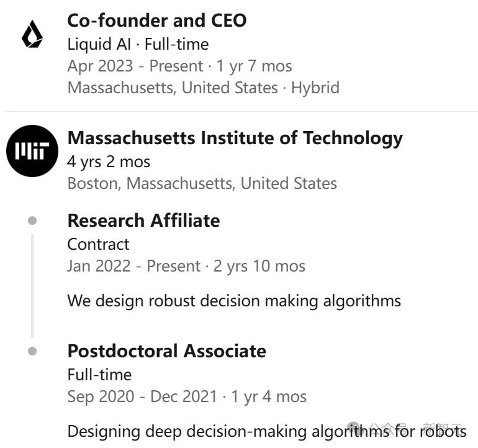Click the Liquid AI company logo
This screenshot has height=448, width=478.
32,34
